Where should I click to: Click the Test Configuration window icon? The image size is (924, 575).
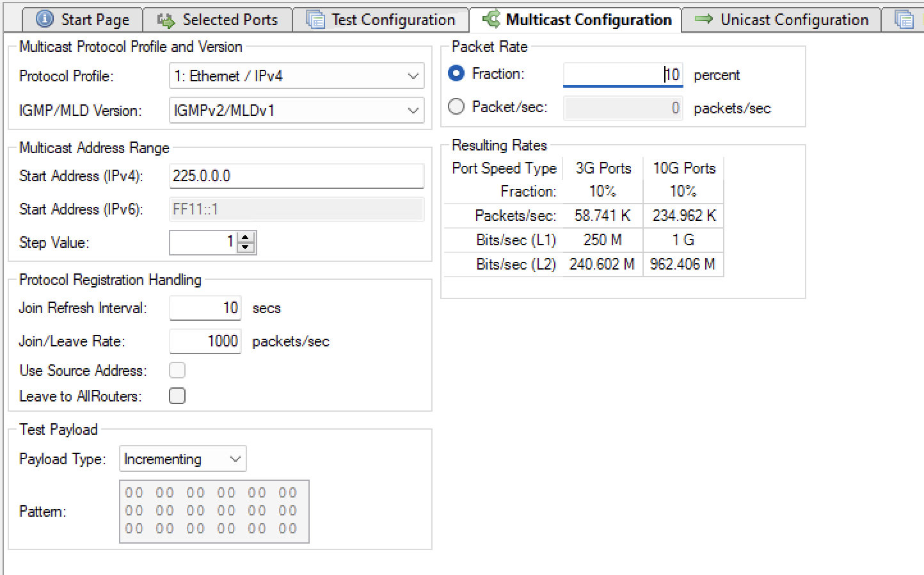[314, 19]
